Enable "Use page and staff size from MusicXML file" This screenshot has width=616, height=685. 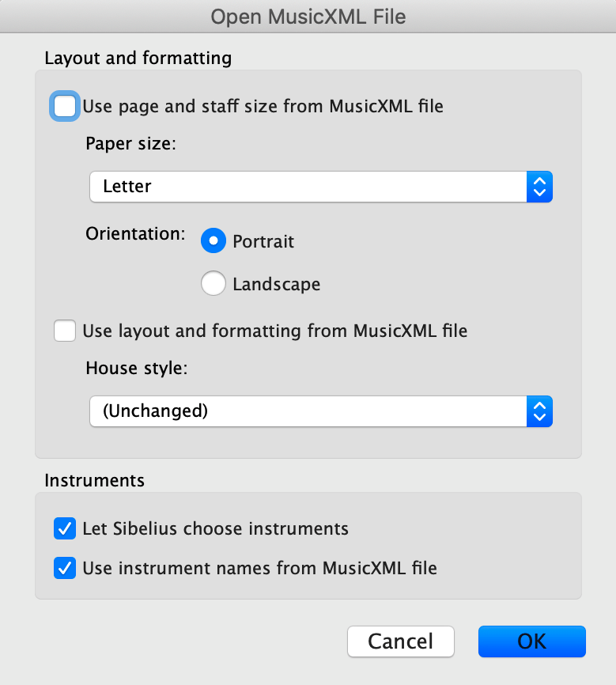(64, 106)
